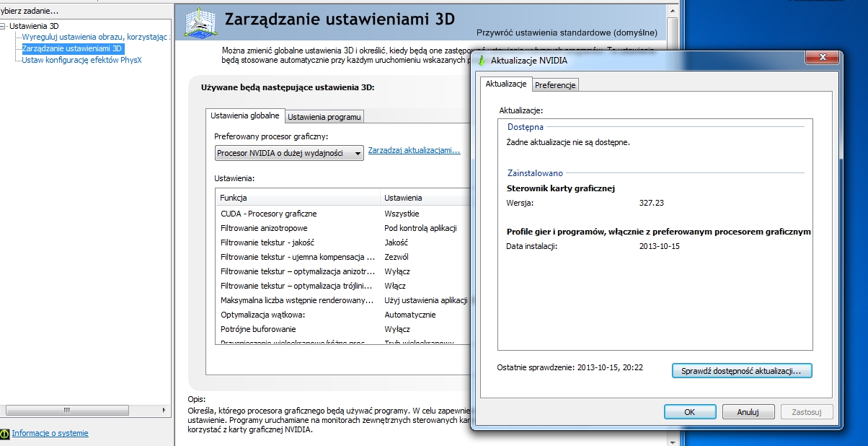Select 'Zarządzanie ustawieniami 3D' tree item
Screen dimensions: 868x446
(x=72, y=48)
